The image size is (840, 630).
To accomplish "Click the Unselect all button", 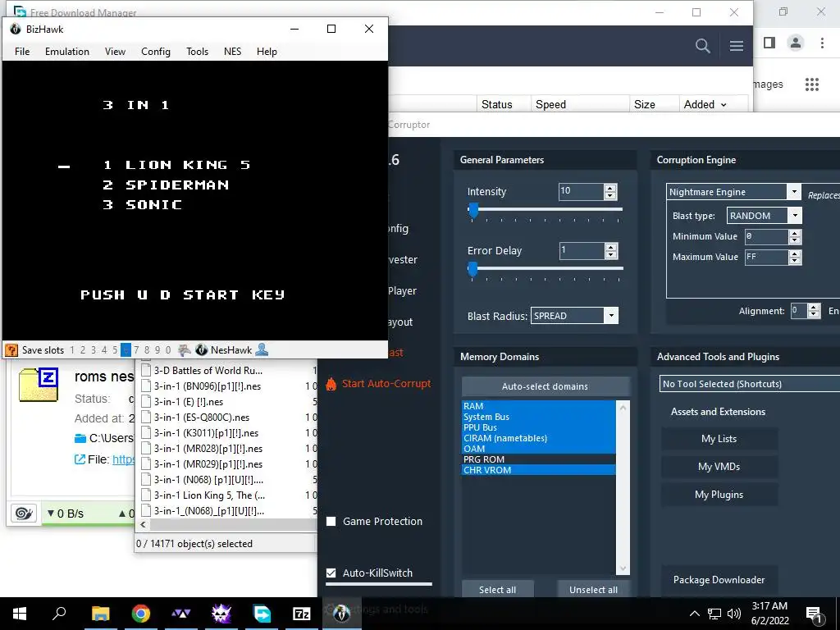I will (593, 589).
